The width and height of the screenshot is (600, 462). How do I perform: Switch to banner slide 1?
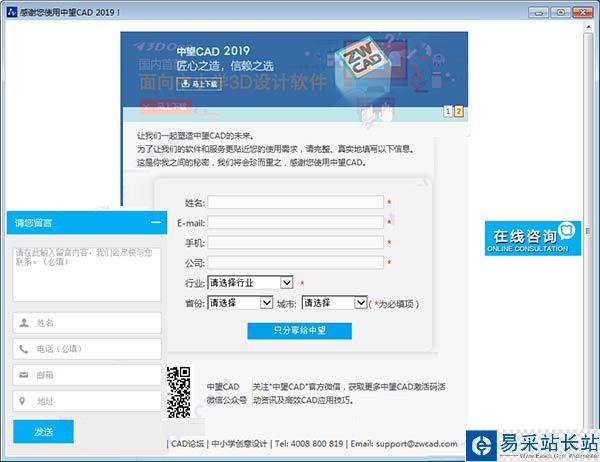click(447, 111)
